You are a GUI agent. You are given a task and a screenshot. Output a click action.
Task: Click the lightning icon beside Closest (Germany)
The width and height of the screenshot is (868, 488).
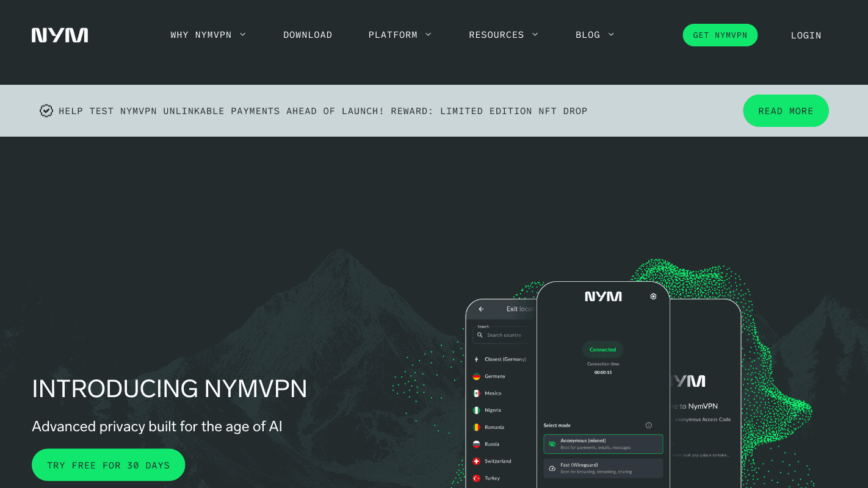coord(477,359)
